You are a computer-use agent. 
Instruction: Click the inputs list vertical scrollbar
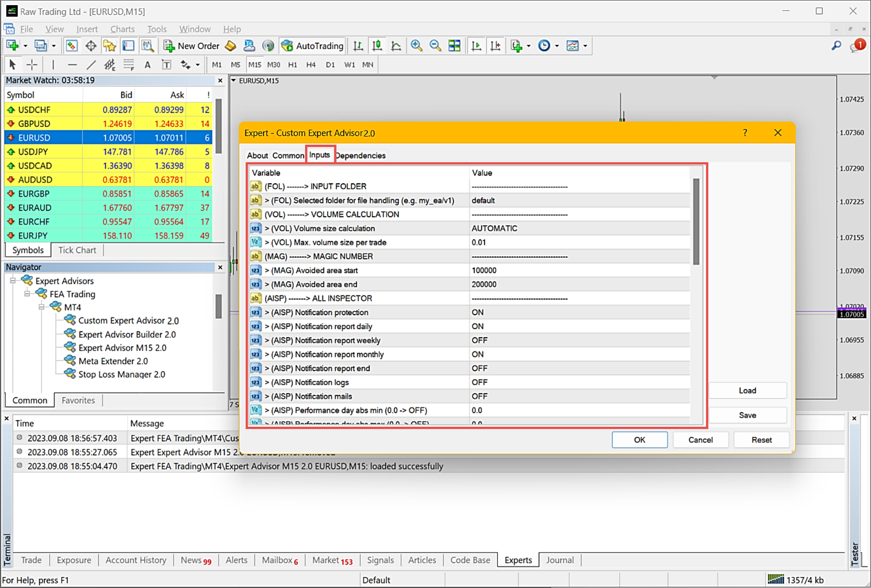(x=696, y=222)
